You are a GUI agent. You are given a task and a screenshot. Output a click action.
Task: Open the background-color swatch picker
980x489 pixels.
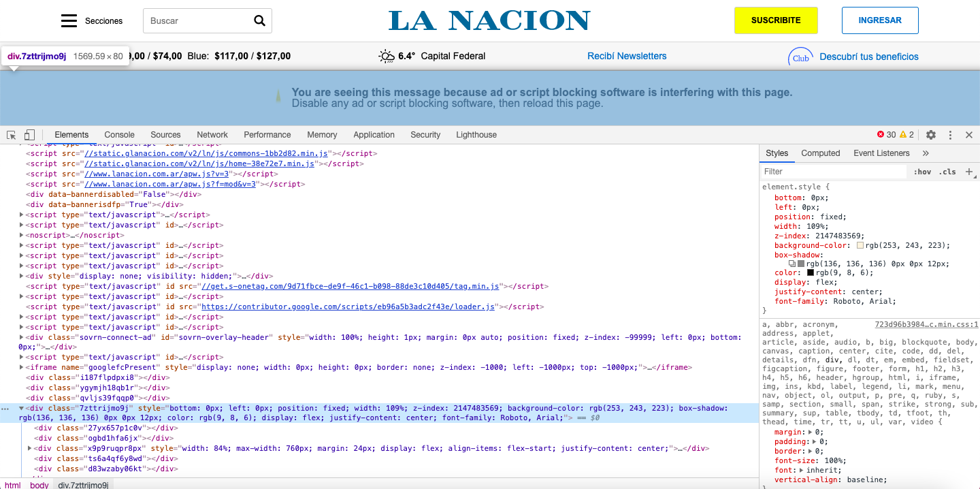[x=860, y=245]
